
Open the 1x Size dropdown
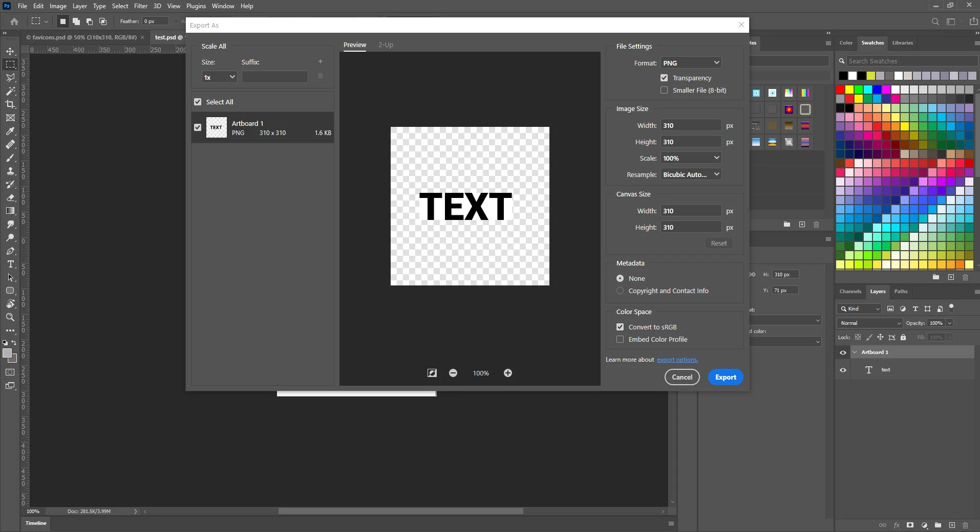coord(219,77)
